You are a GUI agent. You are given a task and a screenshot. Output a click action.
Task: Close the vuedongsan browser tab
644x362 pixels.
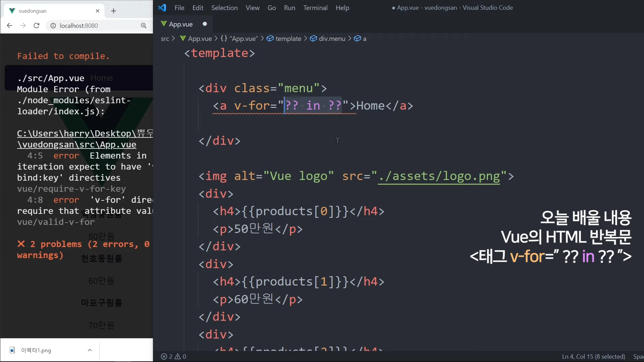click(98, 11)
